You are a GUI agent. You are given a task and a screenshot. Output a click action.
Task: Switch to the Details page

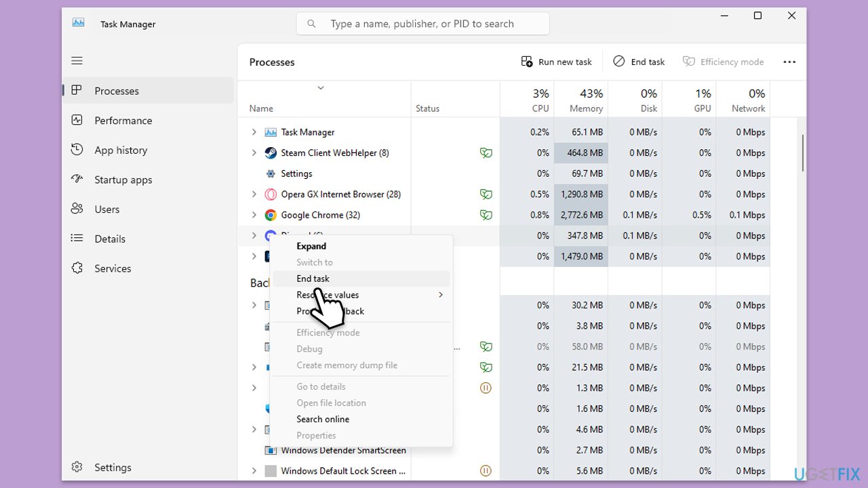149,239
